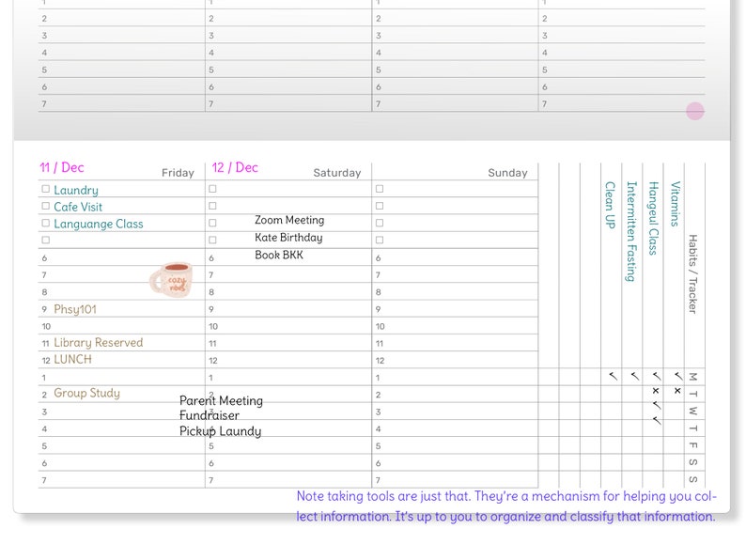Select the Habits / Tracker label
Viewport: 746px width, 560px height.
click(x=692, y=274)
